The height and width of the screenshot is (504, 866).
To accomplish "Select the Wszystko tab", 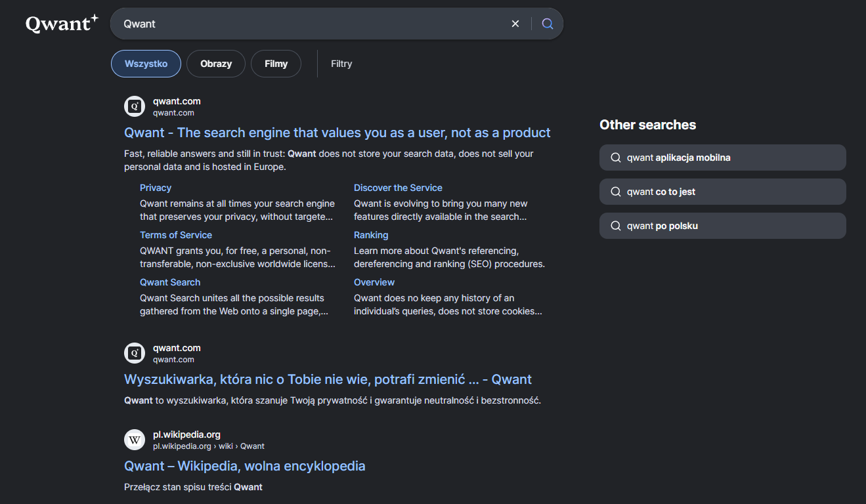I will pos(146,64).
